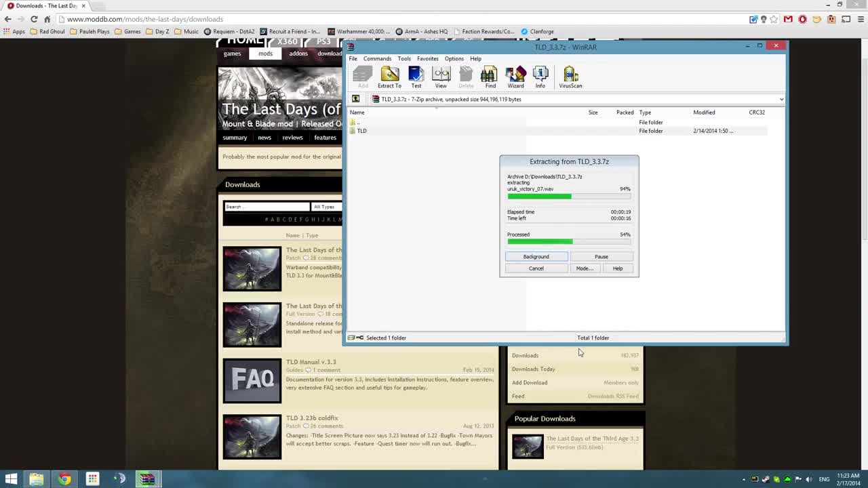Show hidden tray icons arrow

tap(744, 479)
